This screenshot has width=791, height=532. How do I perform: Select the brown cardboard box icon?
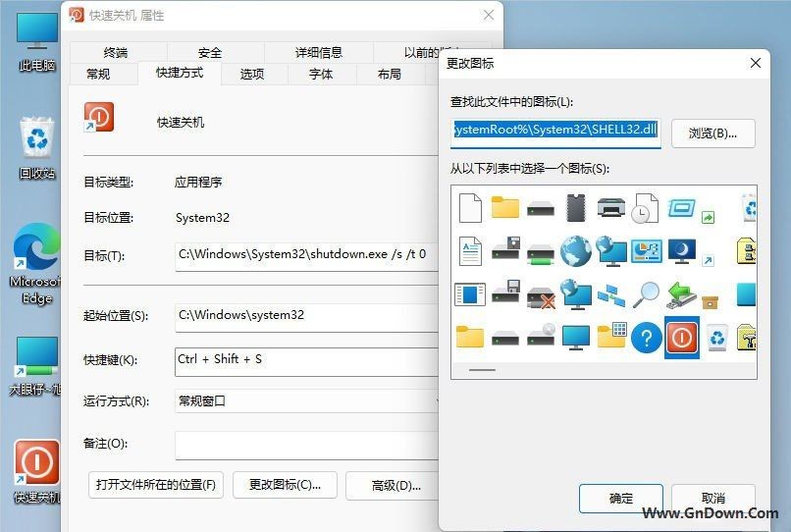click(710, 302)
